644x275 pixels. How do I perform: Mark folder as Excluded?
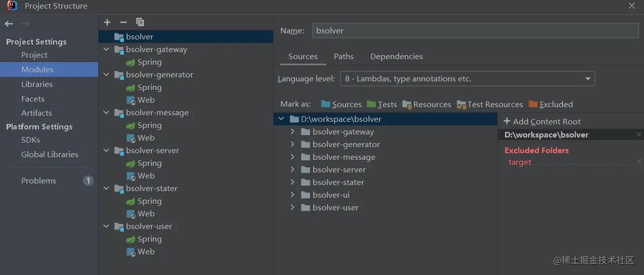pos(551,104)
